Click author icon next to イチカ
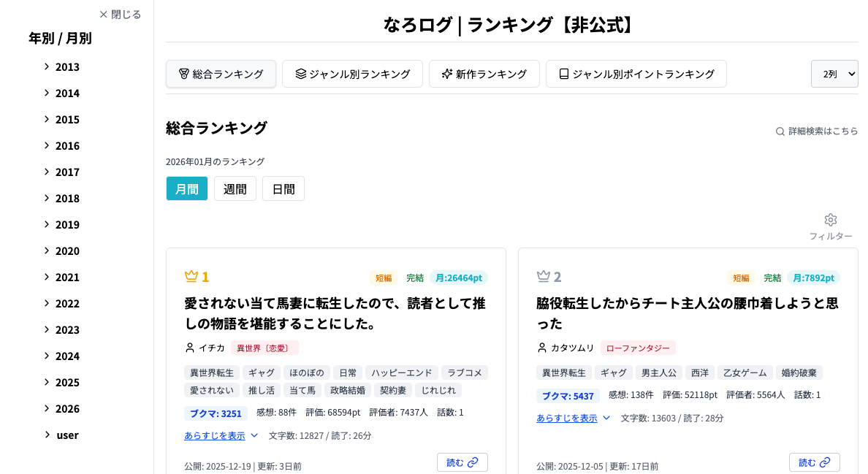 (x=190, y=348)
